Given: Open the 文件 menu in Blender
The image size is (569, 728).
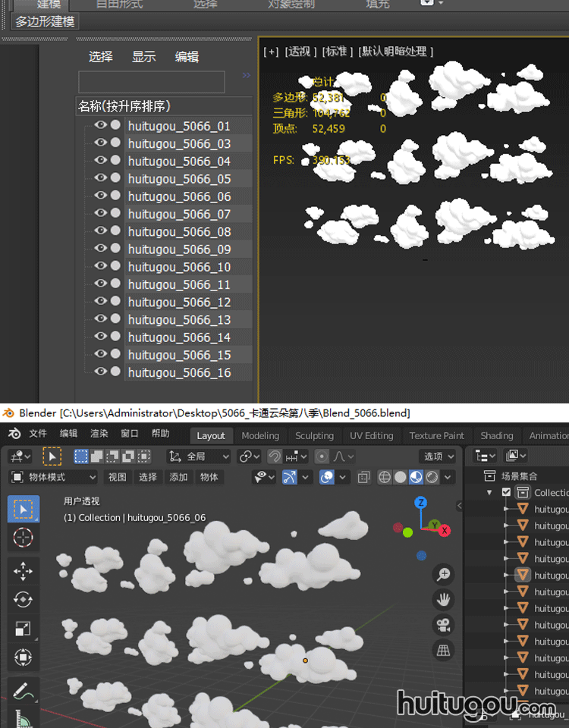Looking at the screenshot, I should point(38,434).
